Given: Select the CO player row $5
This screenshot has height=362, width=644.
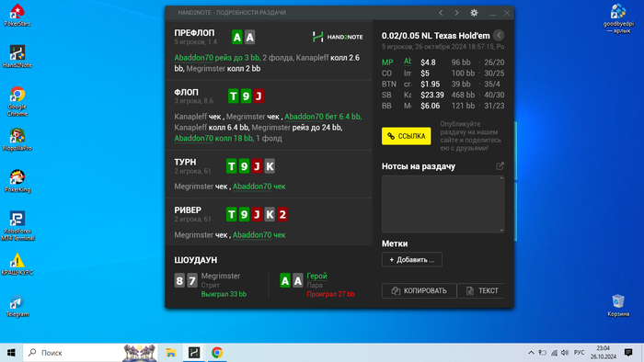Looking at the screenshot, I should tap(443, 74).
